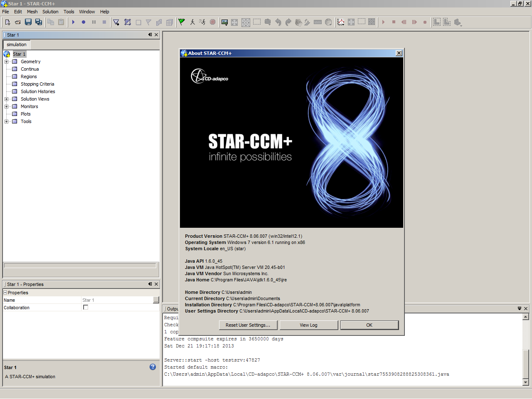Toggle the Collaboration checkbox
Screen dimensions: 532x399
(86, 307)
